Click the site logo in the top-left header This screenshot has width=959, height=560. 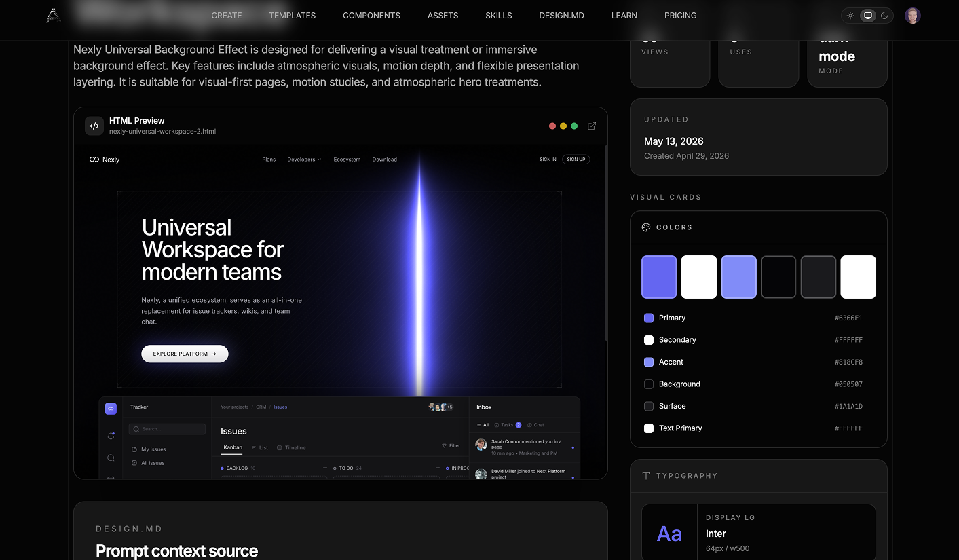pyautogui.click(x=53, y=16)
